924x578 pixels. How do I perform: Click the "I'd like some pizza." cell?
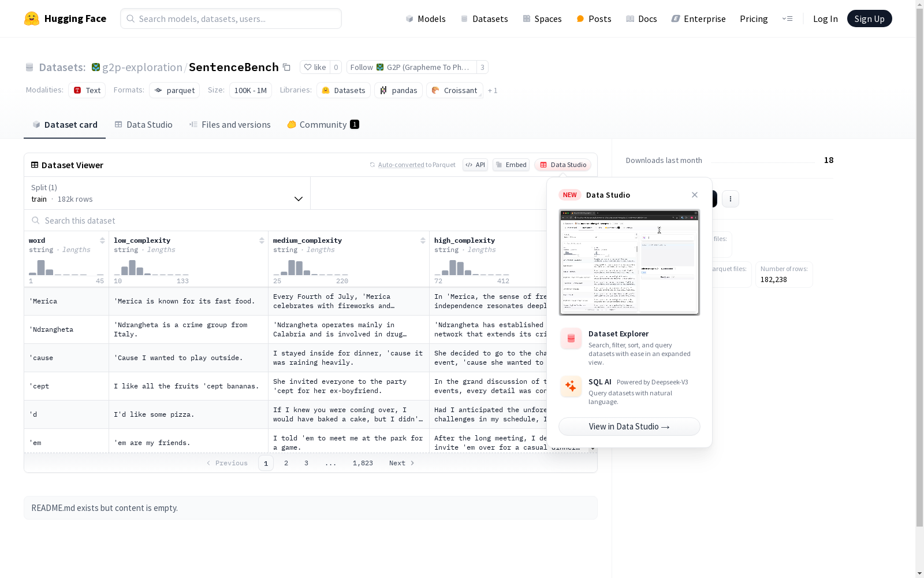(x=188, y=414)
